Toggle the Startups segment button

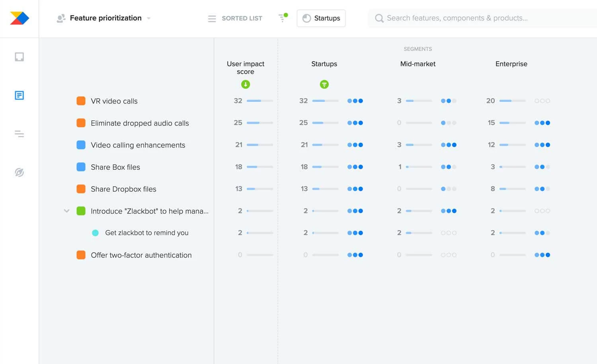(x=321, y=18)
